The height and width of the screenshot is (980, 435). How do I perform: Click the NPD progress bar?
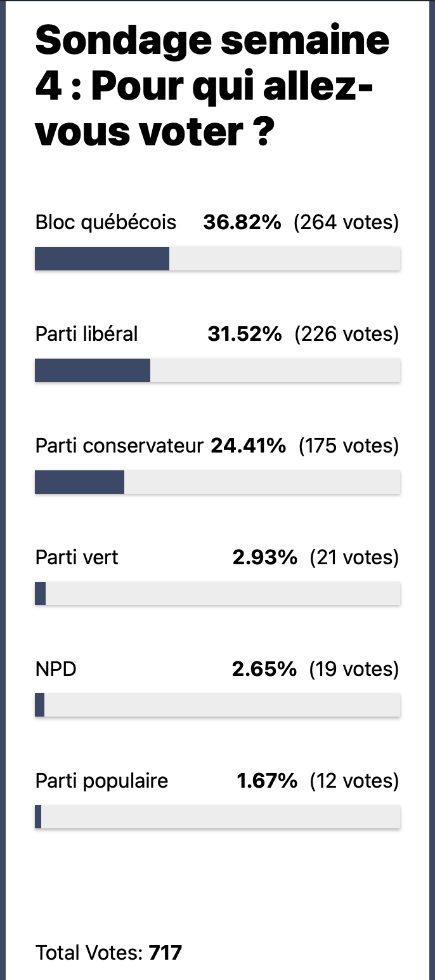pyautogui.click(x=217, y=705)
